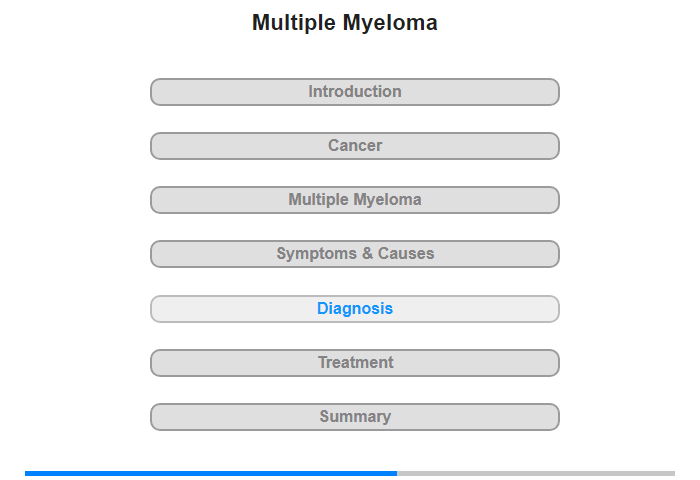Jump to the Treatment section

[x=355, y=363]
